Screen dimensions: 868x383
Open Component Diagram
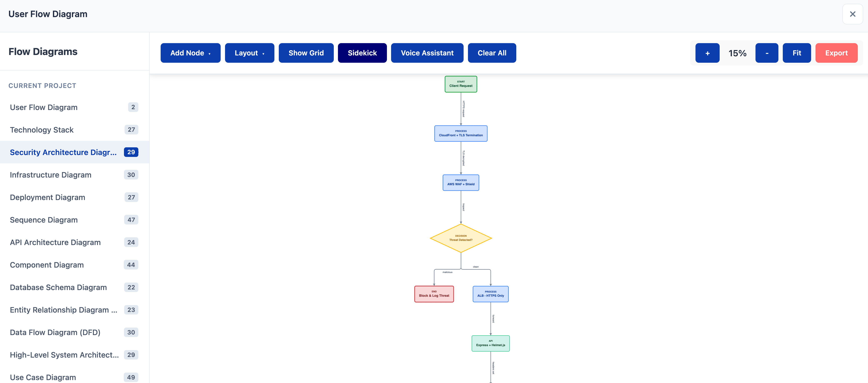(74, 265)
